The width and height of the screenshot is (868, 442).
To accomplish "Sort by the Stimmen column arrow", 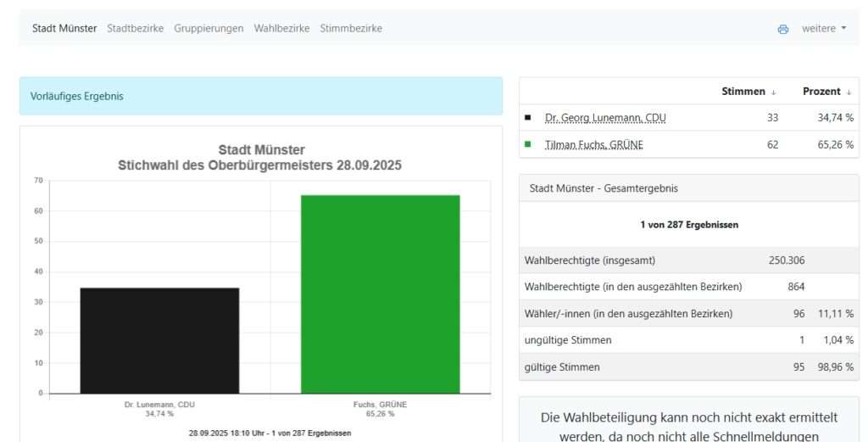I will (773, 92).
